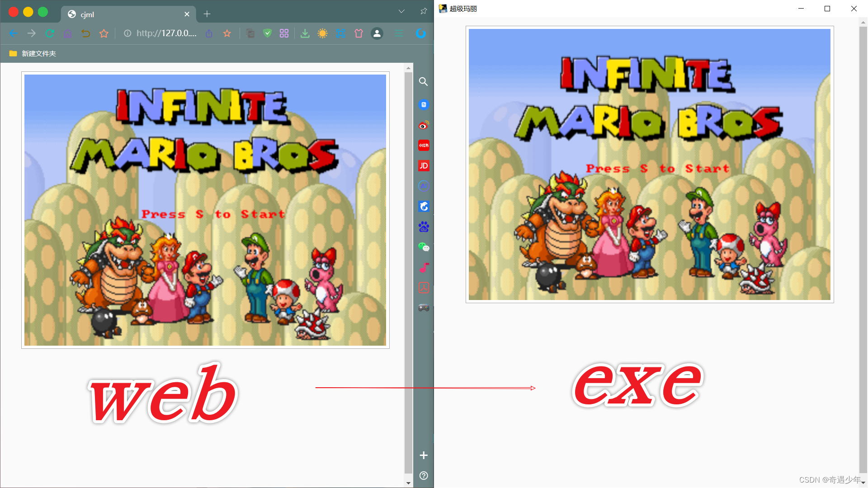The image size is (868, 488).
Task: Go to browser home page
Action: click(x=67, y=33)
